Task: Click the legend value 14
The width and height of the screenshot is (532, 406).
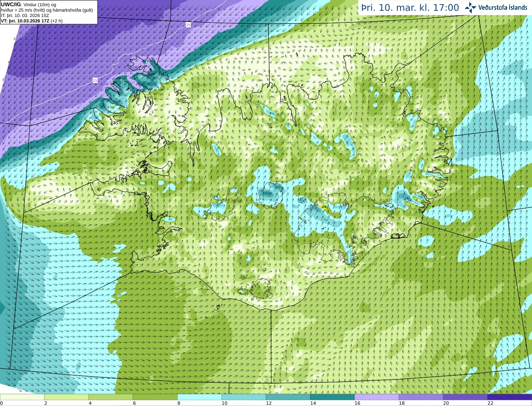Action: (x=313, y=403)
